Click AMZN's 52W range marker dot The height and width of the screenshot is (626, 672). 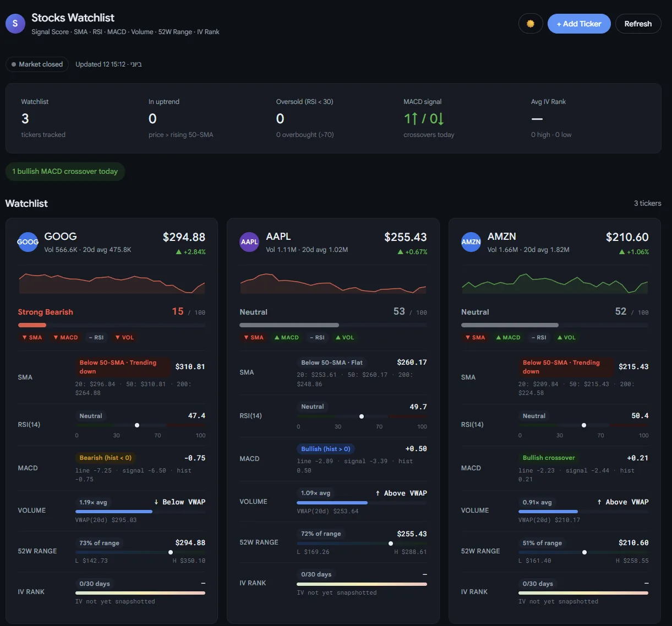(584, 552)
